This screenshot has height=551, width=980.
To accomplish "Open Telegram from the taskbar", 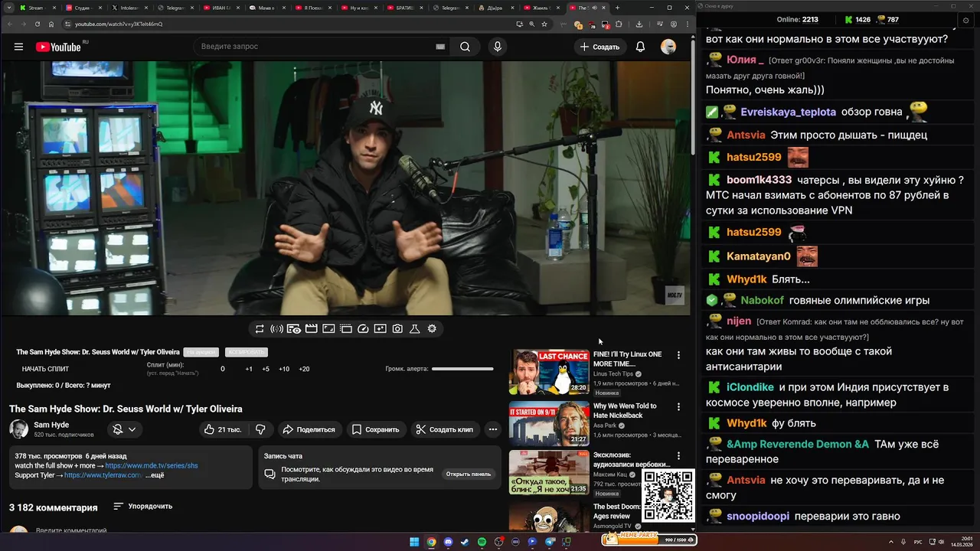I will tap(550, 542).
